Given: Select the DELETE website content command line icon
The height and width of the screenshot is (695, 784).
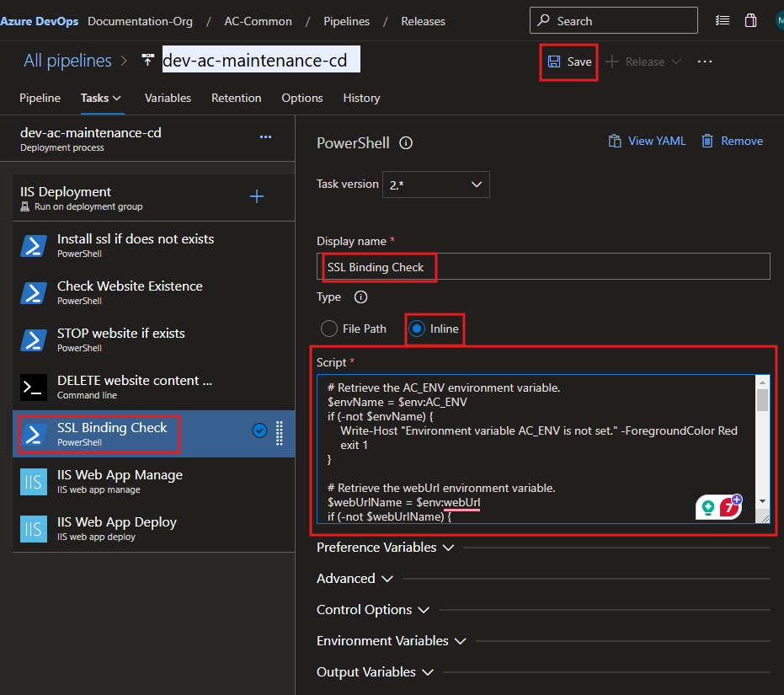Looking at the screenshot, I should (34, 387).
